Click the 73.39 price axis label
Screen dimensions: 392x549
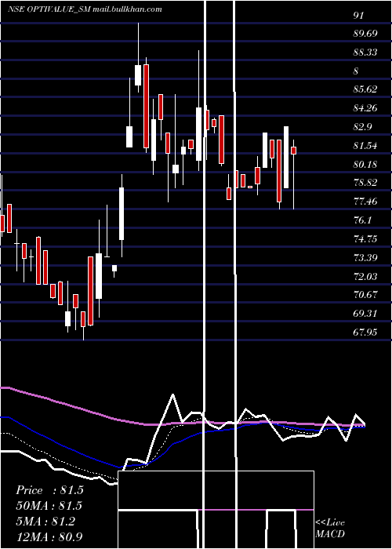coord(365,258)
